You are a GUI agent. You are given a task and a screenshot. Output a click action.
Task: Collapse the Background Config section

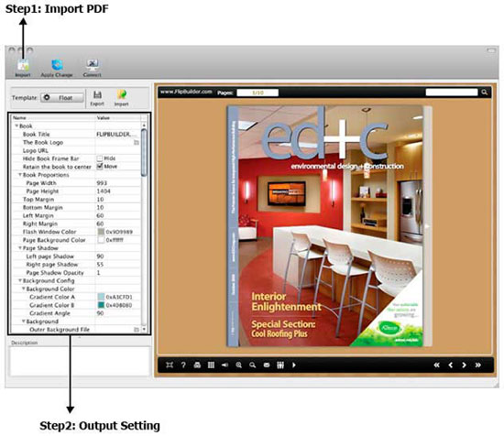click(20, 280)
